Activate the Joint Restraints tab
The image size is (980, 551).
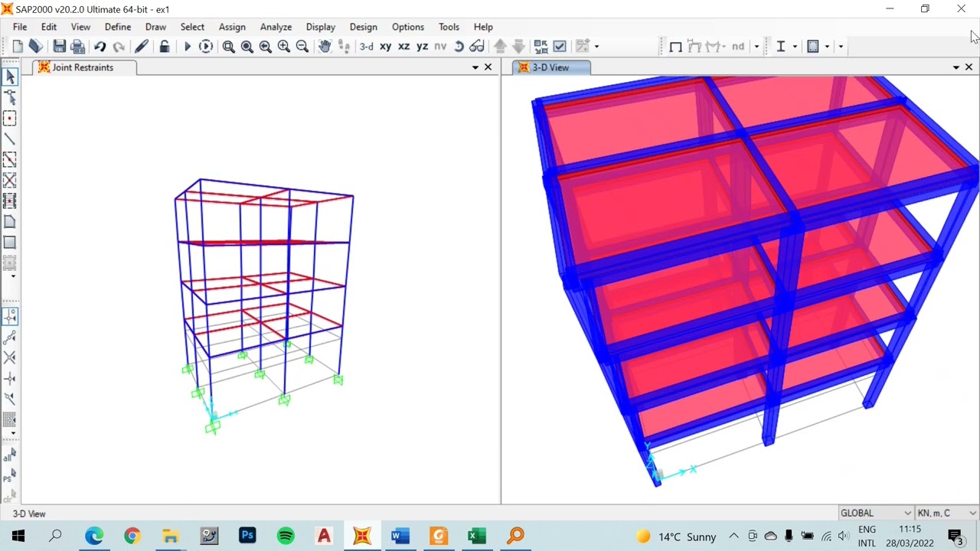[84, 67]
